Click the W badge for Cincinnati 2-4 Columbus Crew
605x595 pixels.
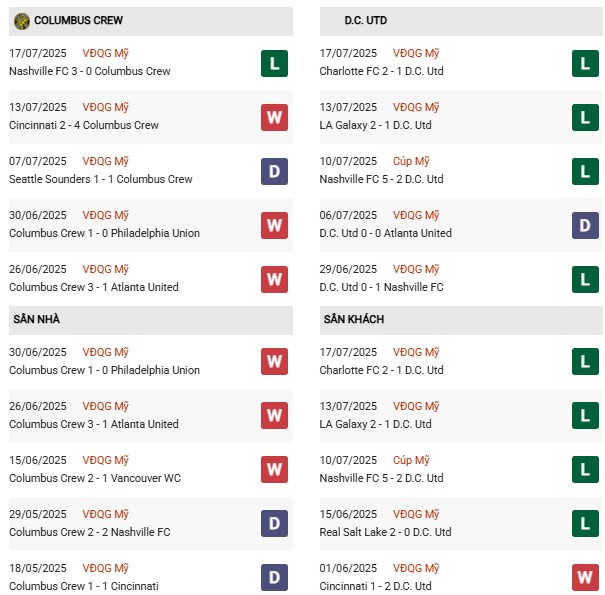pos(274,117)
